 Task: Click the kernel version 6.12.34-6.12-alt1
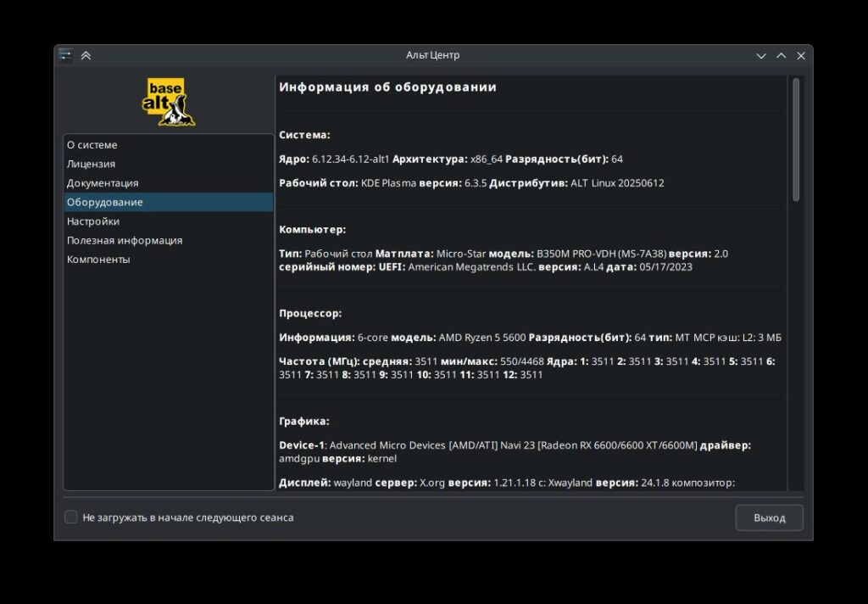point(350,159)
